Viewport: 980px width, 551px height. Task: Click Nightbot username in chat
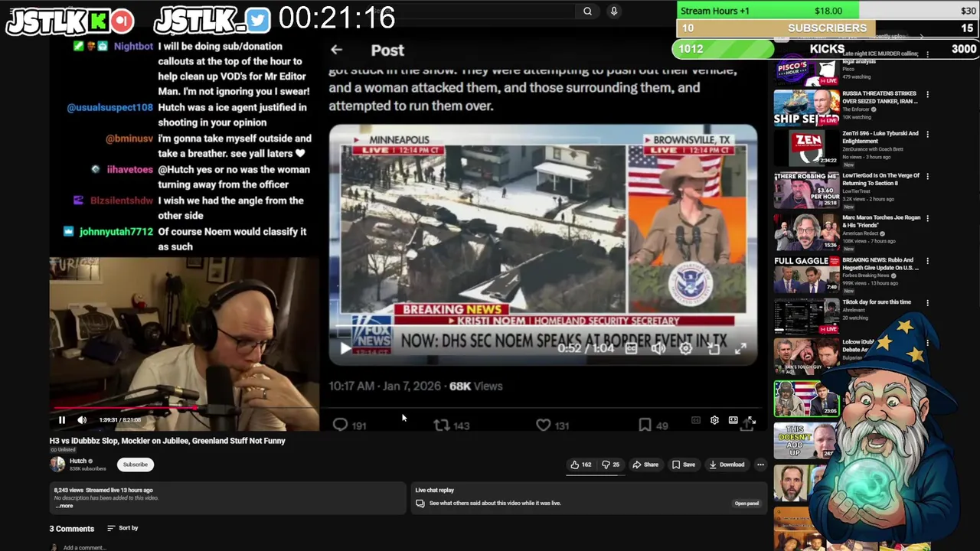(x=133, y=46)
